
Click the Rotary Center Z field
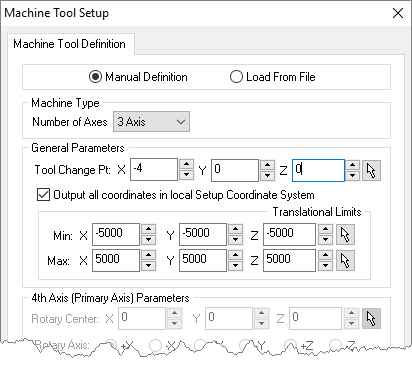[x=315, y=318]
